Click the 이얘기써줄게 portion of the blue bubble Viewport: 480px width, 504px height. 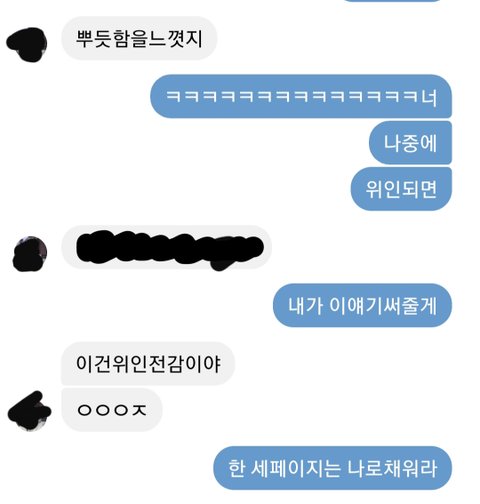pyautogui.click(x=383, y=305)
